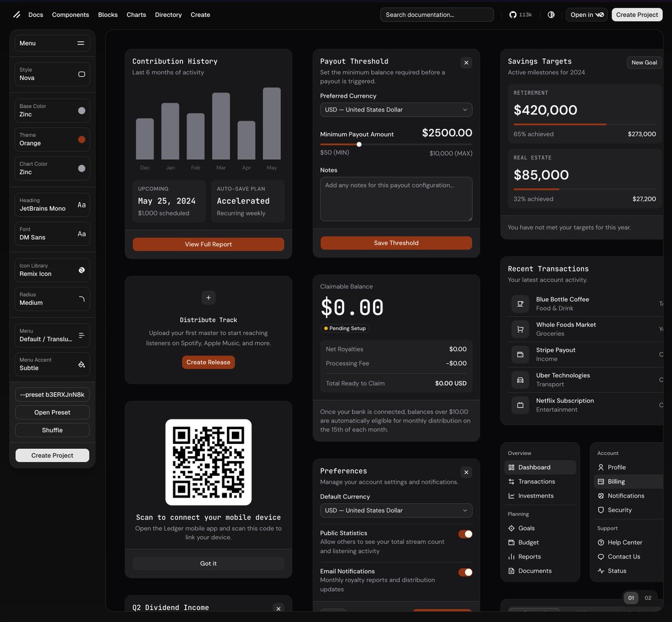Screen dimensions: 672x622
Task: Close the Payout Threshold card
Action: coord(466,63)
